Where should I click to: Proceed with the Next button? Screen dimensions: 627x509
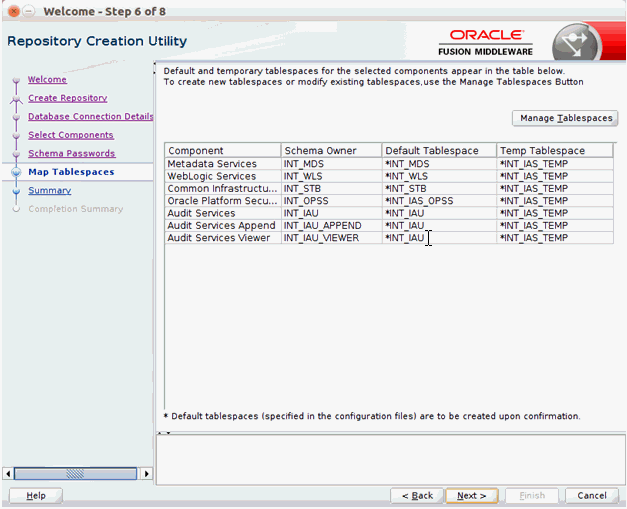coord(471,496)
